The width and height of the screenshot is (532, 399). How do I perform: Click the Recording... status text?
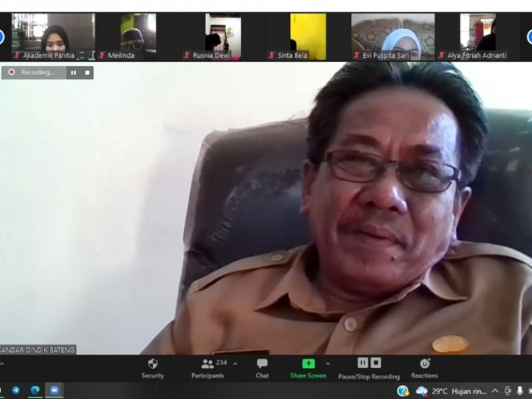[38, 72]
